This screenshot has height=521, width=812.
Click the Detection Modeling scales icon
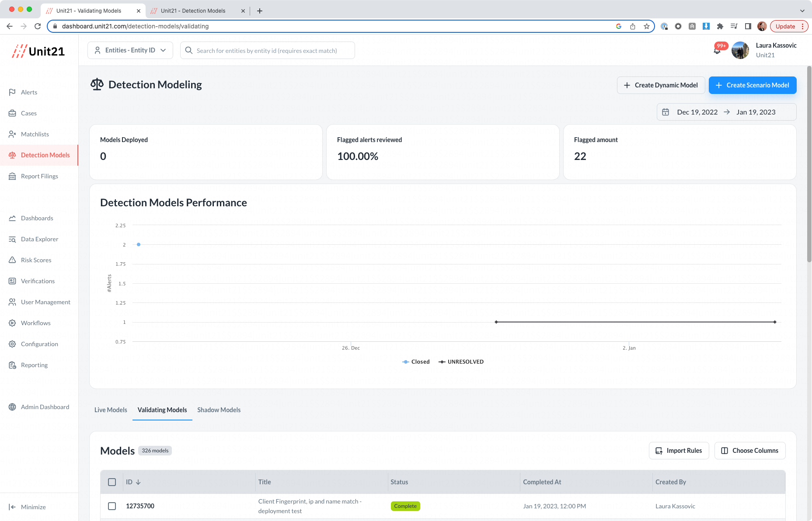(97, 84)
